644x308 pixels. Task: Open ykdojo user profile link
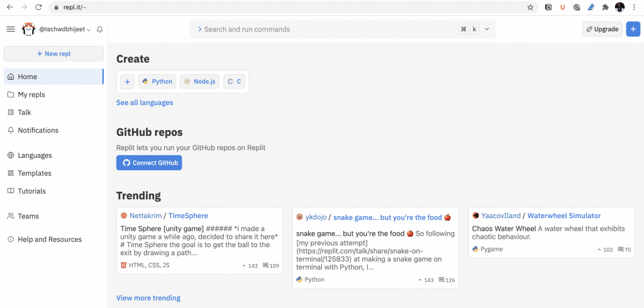pyautogui.click(x=316, y=217)
